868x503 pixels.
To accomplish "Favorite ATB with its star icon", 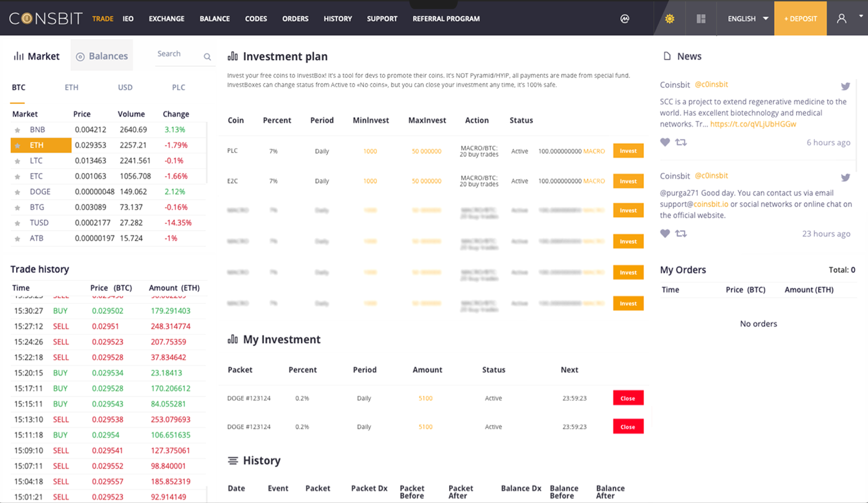I will 17,238.
